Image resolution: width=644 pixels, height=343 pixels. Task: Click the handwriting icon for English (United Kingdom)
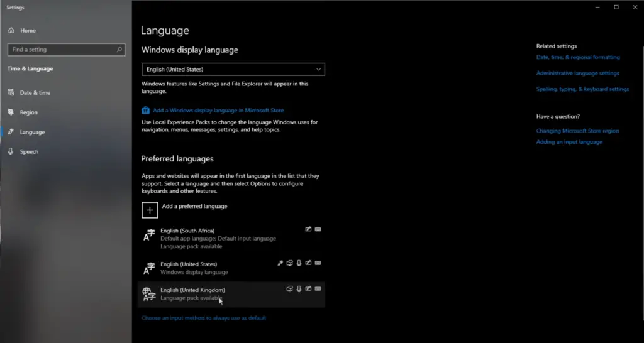pos(308,289)
